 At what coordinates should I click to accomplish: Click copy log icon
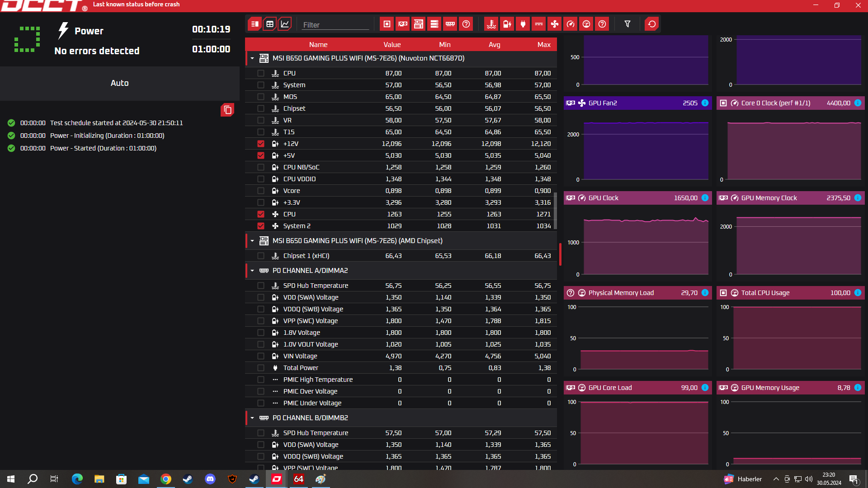(x=227, y=110)
